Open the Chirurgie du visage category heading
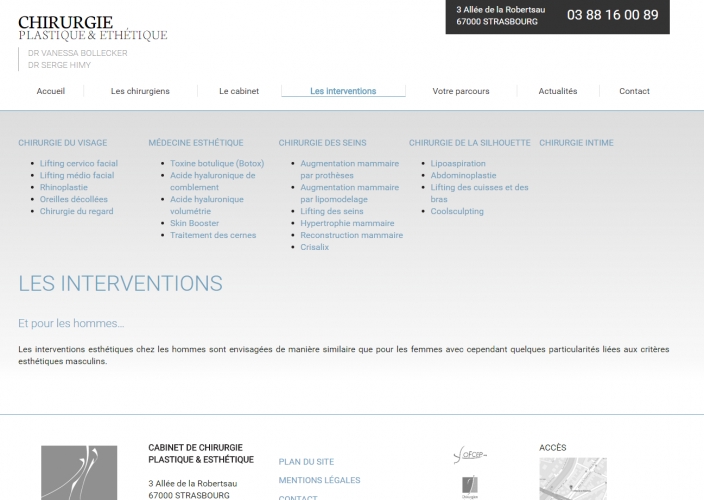Viewport: 704px width, 500px height. [62, 143]
